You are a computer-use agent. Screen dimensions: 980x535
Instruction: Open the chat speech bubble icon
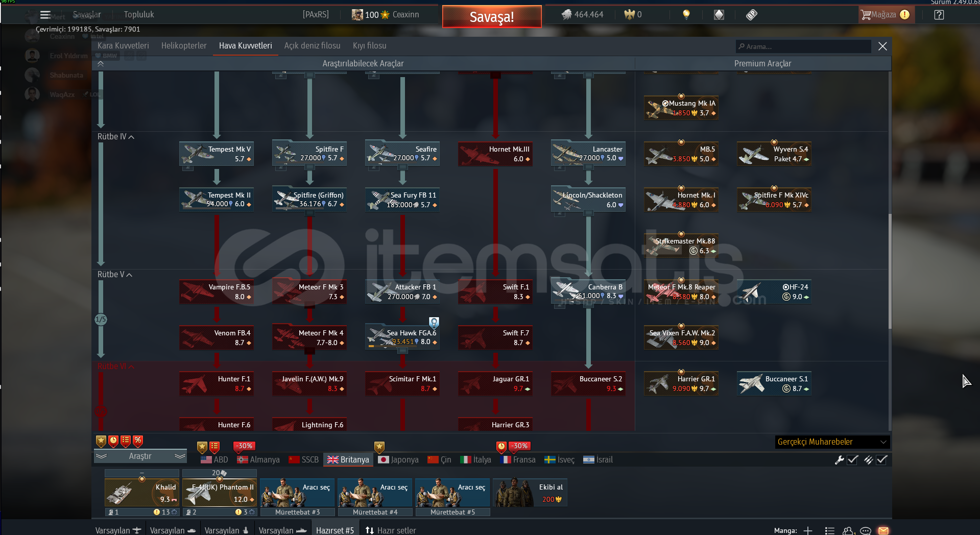(x=865, y=531)
